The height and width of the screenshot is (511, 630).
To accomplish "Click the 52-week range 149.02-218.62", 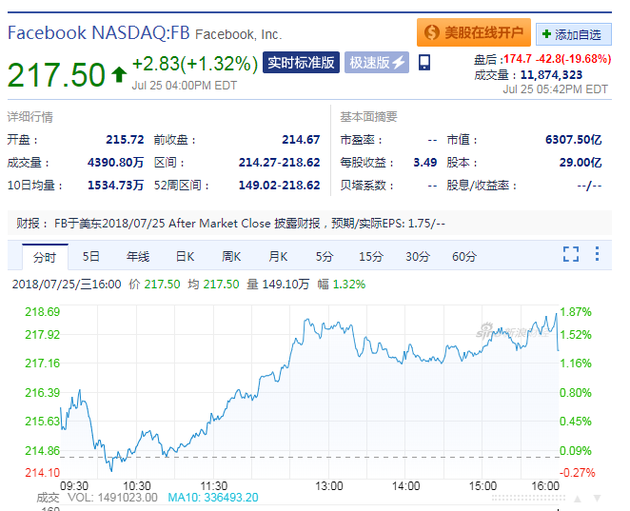I will click(x=280, y=185).
